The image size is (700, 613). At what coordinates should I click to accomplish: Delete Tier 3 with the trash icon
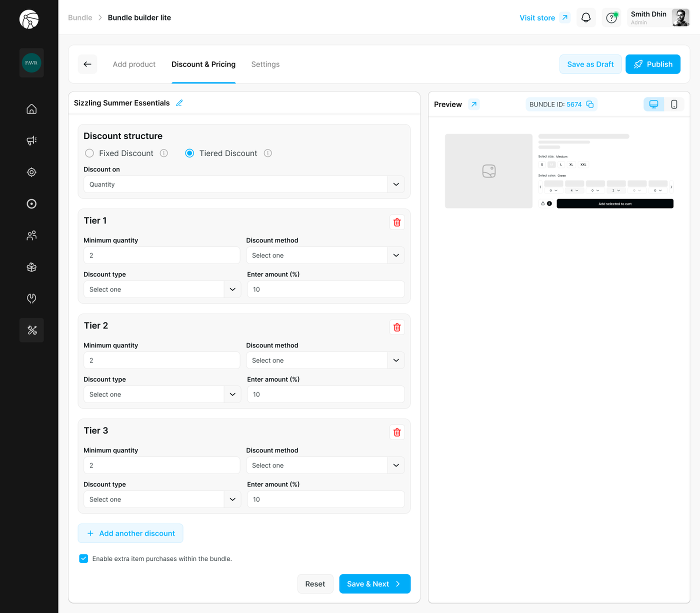[397, 432]
